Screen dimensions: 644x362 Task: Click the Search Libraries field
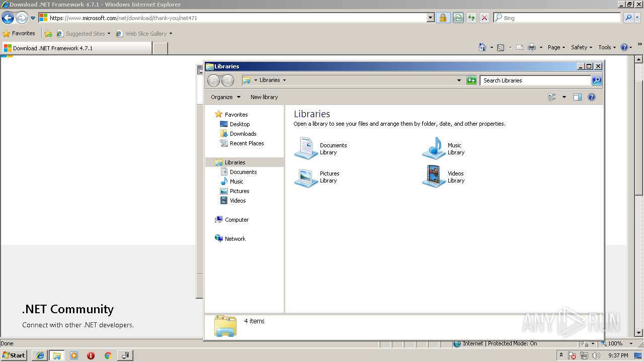[535, 80]
